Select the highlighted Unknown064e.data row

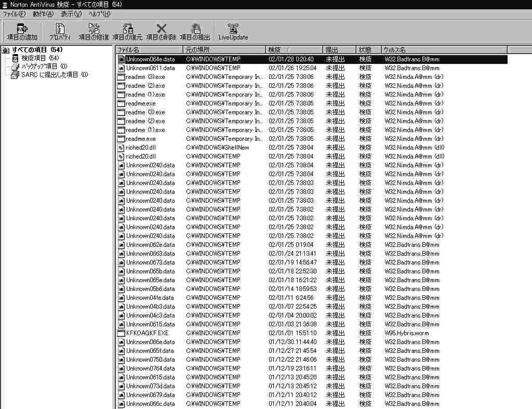(312, 59)
